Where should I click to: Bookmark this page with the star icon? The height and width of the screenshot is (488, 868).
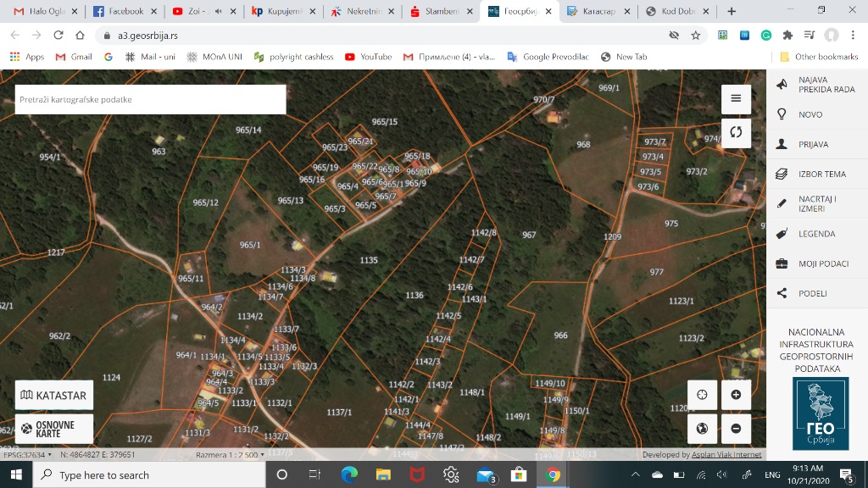pos(696,36)
